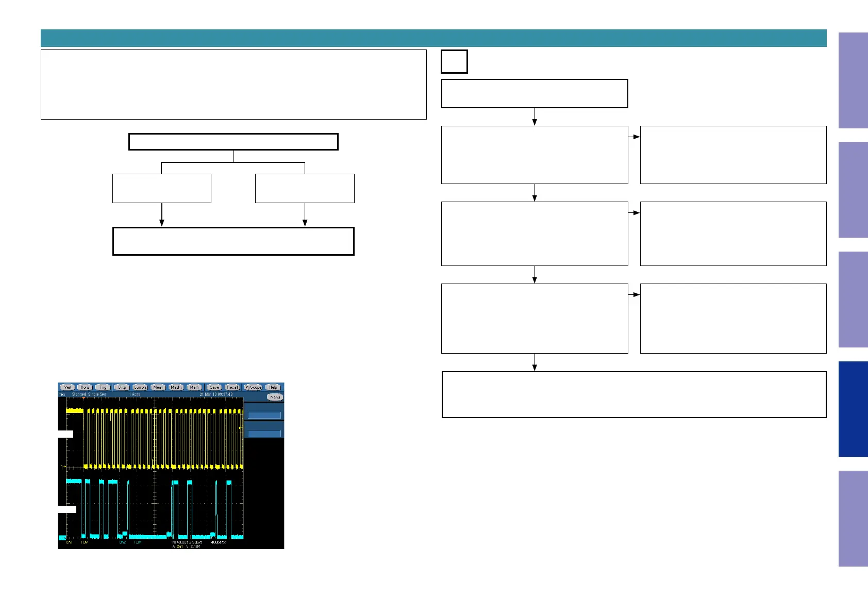Click the orange trigger position marker
Image resolution: width=868 pixels, height=614 pixels.
[x=84, y=399]
